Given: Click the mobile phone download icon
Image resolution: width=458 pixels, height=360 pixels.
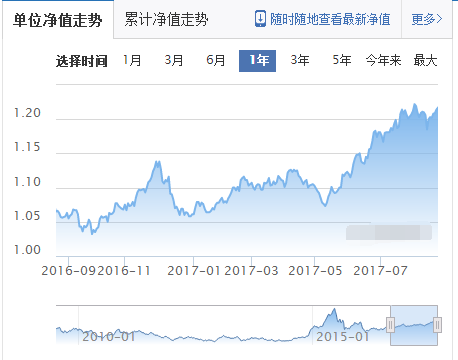Looking at the screenshot, I should click(x=260, y=19).
